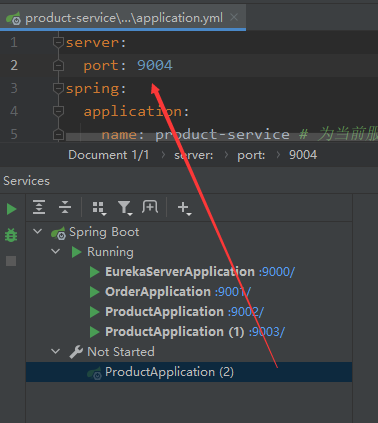Viewport: 378px width, 423px height.
Task: Select the product-service application.yml tab
Action: (123, 17)
